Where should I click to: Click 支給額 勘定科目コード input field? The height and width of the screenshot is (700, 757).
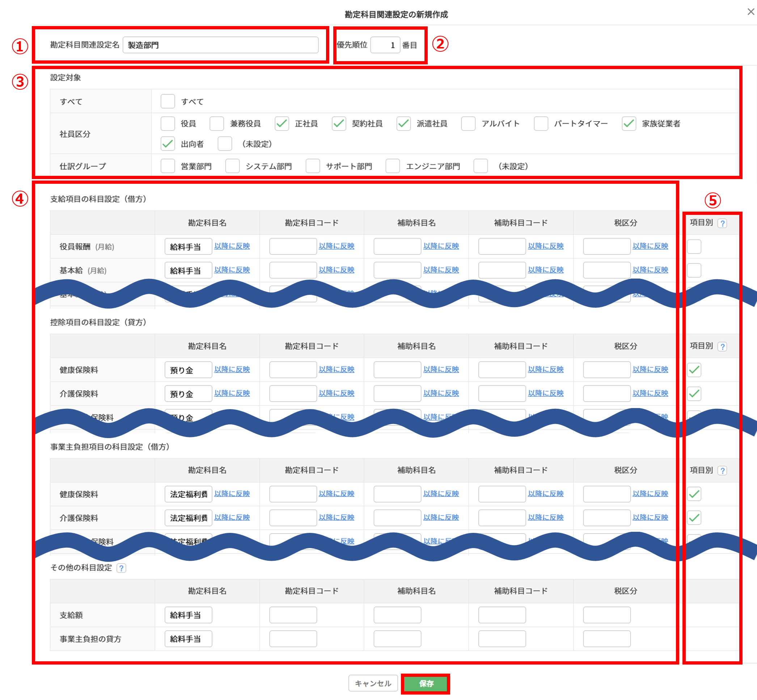click(x=293, y=615)
